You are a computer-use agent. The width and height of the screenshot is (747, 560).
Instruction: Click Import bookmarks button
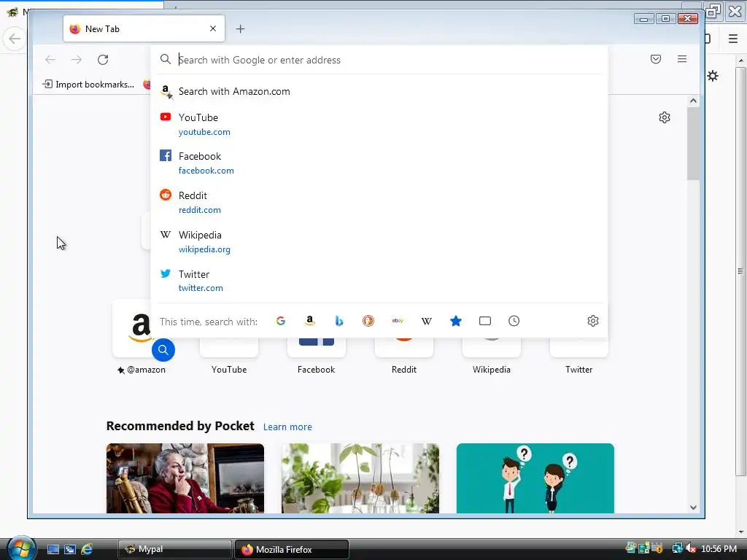tap(89, 85)
